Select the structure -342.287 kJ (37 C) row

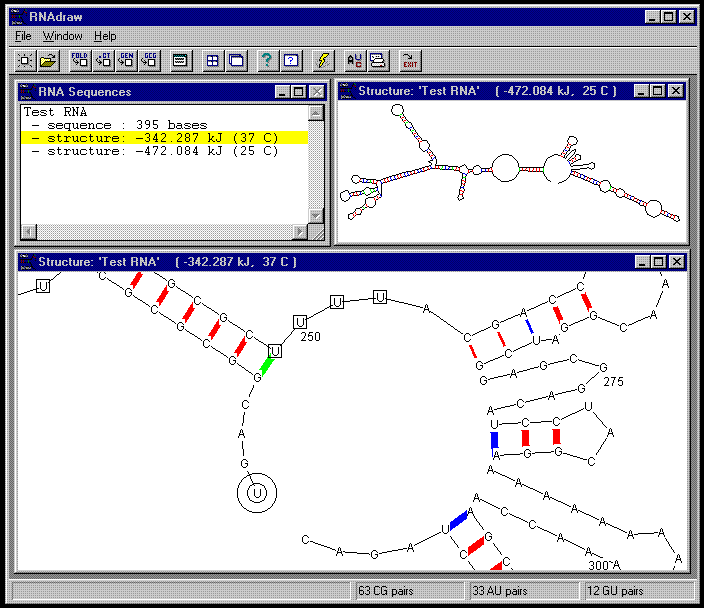coord(164,137)
